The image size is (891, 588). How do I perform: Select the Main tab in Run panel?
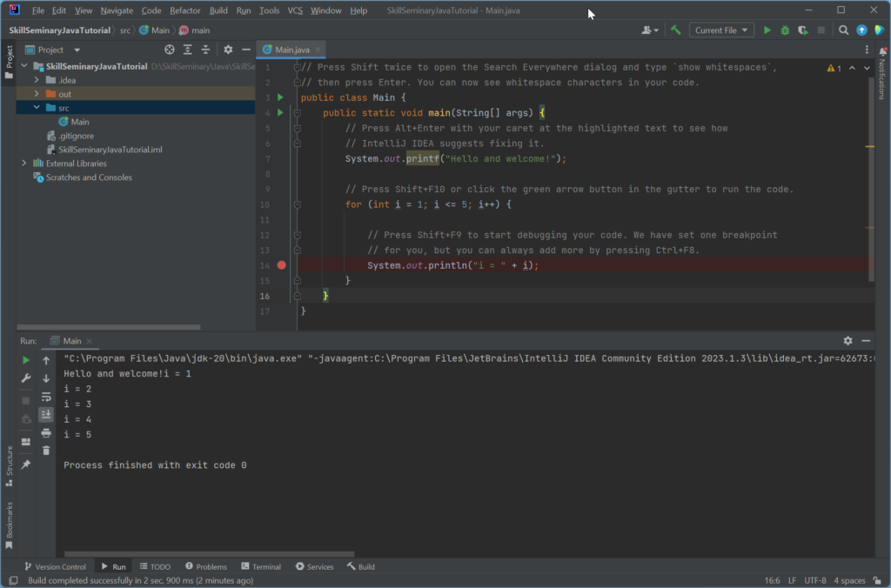coord(71,341)
